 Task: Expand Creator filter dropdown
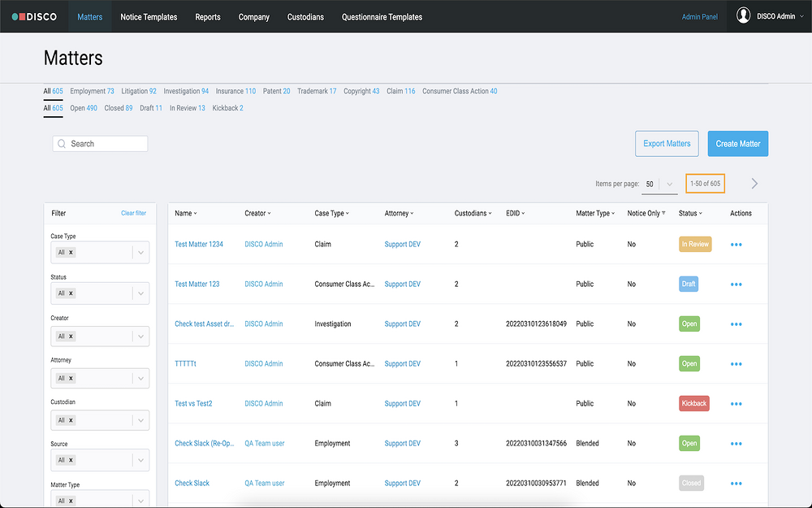click(x=140, y=336)
